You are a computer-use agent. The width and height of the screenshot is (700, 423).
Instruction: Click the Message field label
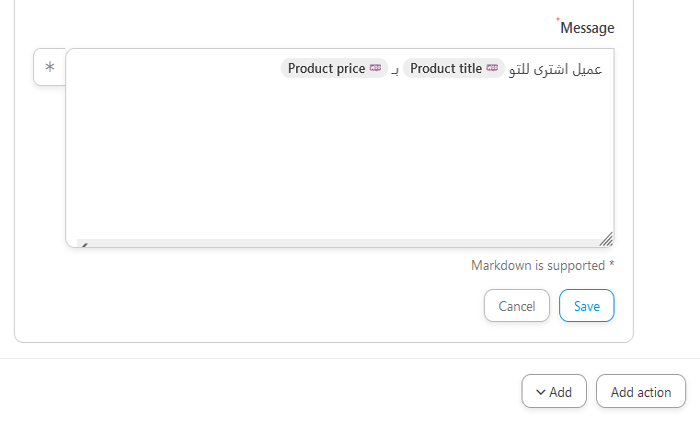(587, 28)
